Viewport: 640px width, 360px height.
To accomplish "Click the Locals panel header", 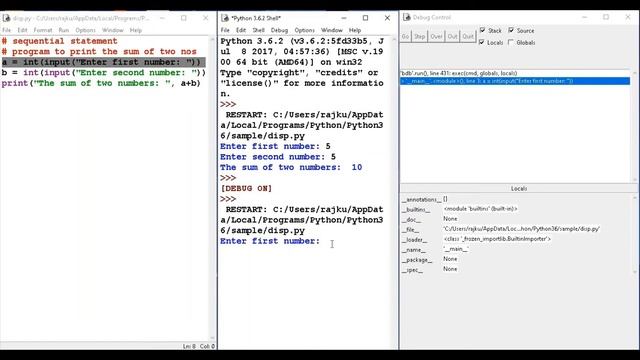I will [519, 189].
